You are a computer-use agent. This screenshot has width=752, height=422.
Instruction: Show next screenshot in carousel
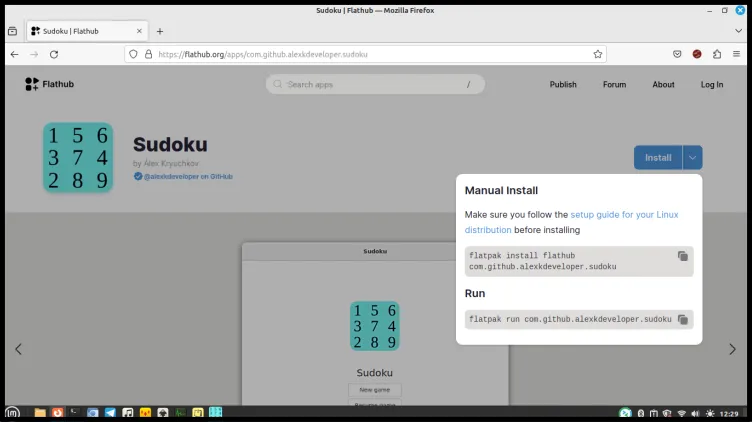pyautogui.click(x=732, y=349)
